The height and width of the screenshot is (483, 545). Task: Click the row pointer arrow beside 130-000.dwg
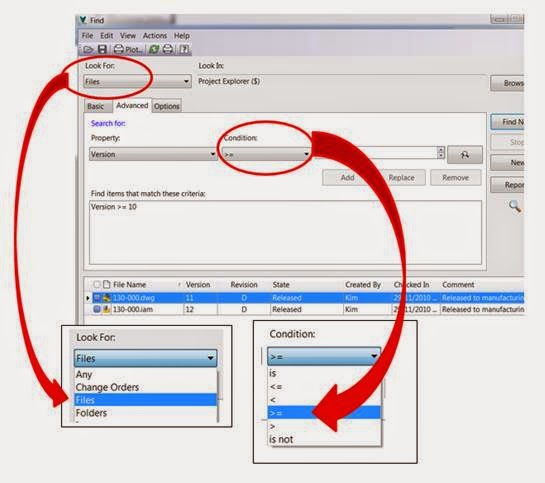[x=88, y=298]
